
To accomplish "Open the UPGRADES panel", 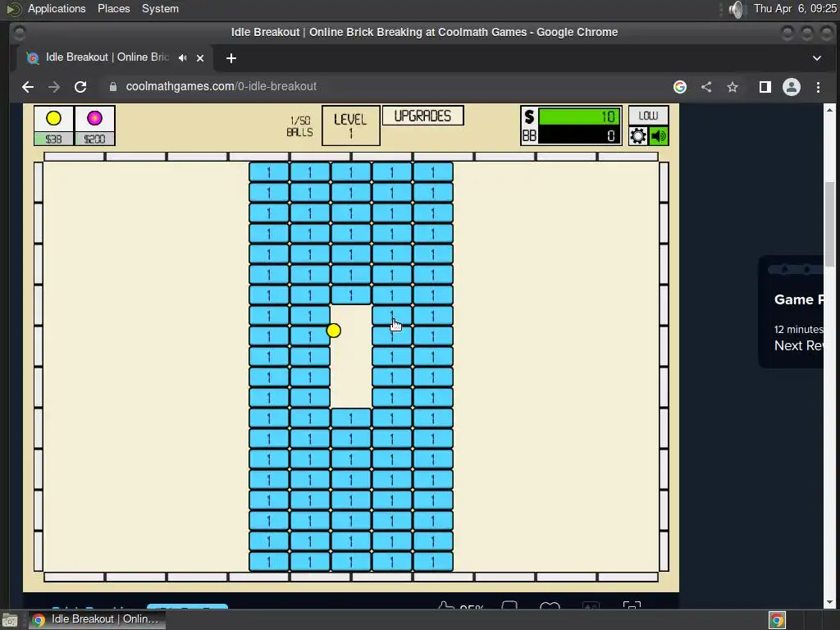I will pos(422,116).
